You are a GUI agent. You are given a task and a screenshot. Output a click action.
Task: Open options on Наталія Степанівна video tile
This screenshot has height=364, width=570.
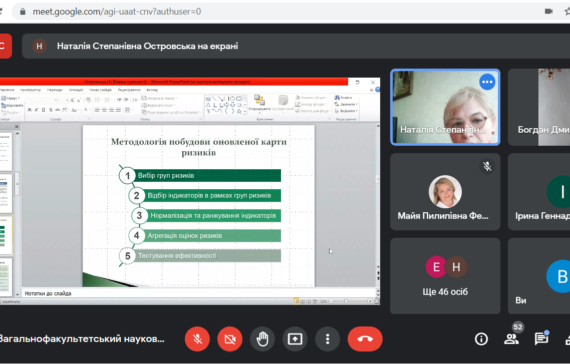[x=487, y=82]
